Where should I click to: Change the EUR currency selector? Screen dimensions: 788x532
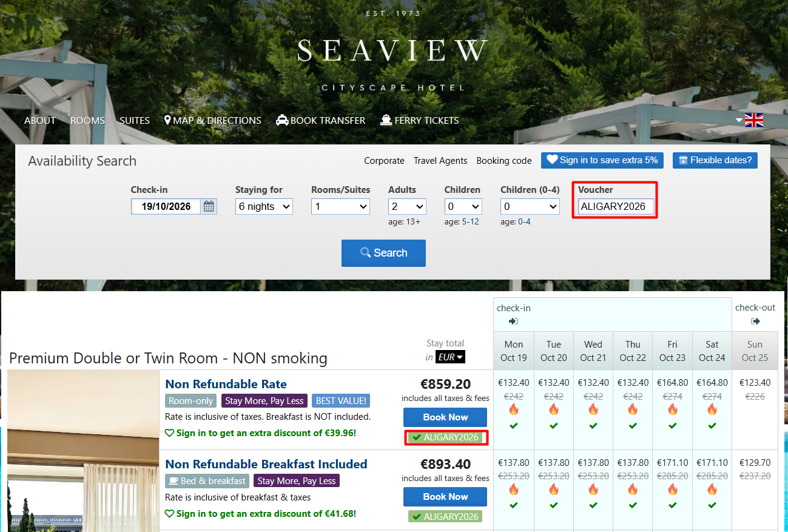coord(450,357)
